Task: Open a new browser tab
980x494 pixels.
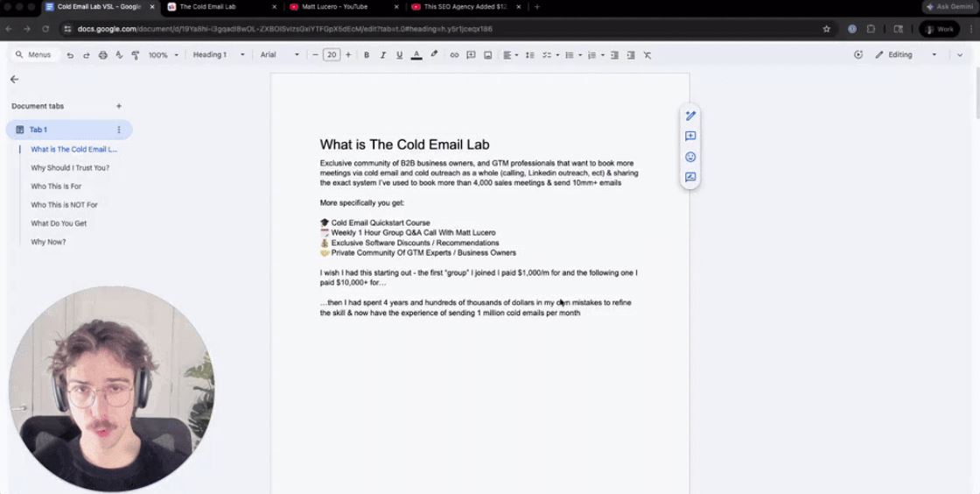Action: click(x=537, y=8)
